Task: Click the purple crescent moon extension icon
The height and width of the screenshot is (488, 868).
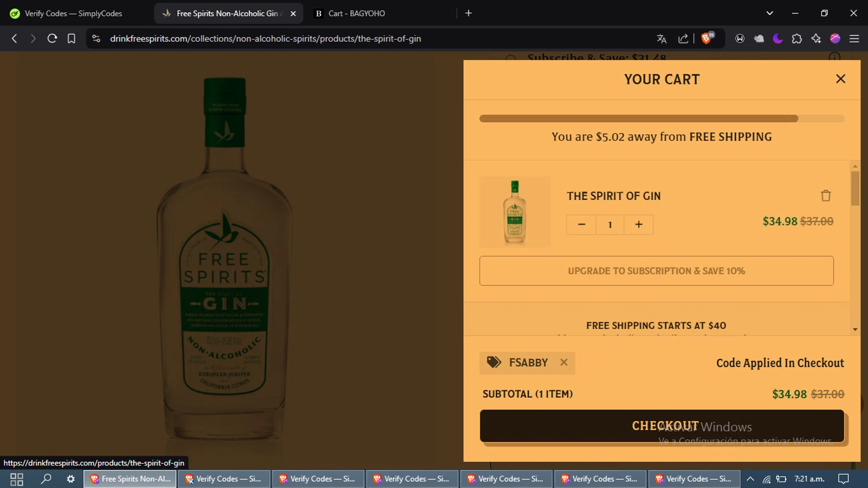Action: click(778, 39)
